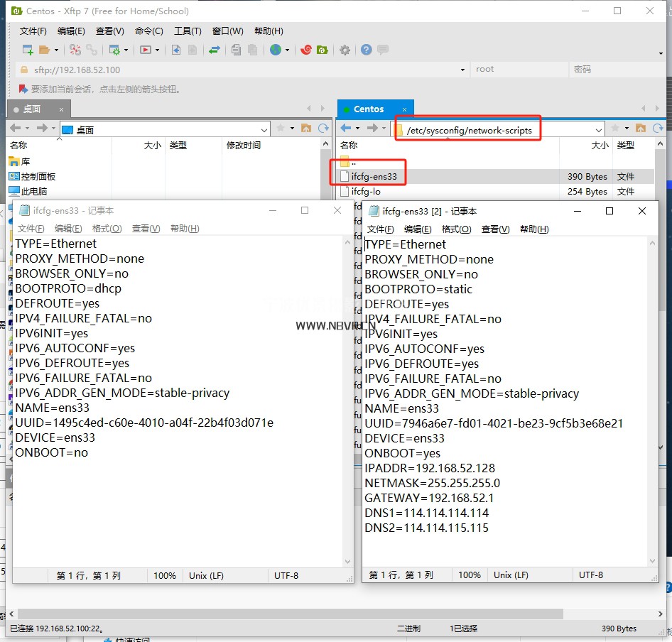Open the Open Session dropdown arrow
672x642 pixels.
pyautogui.click(x=55, y=50)
